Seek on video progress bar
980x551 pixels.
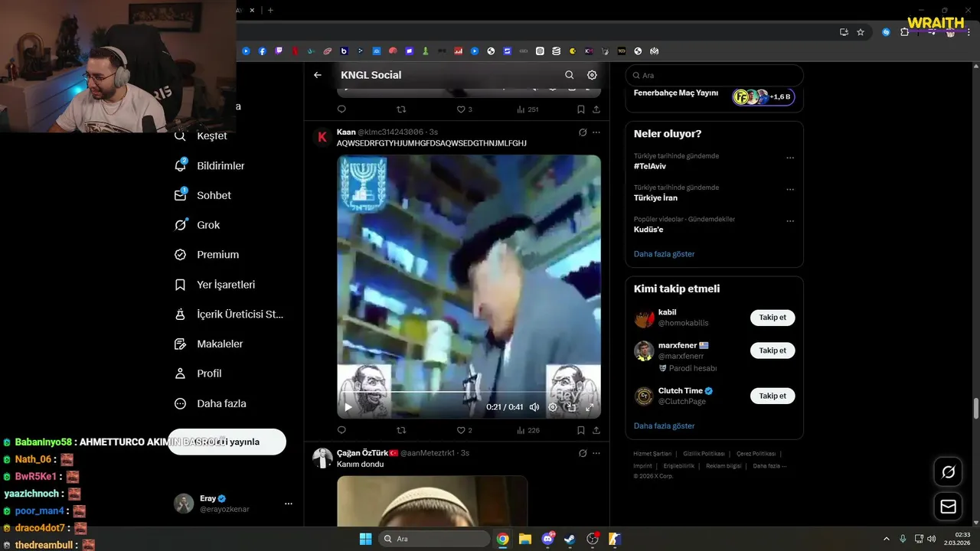[469, 392]
